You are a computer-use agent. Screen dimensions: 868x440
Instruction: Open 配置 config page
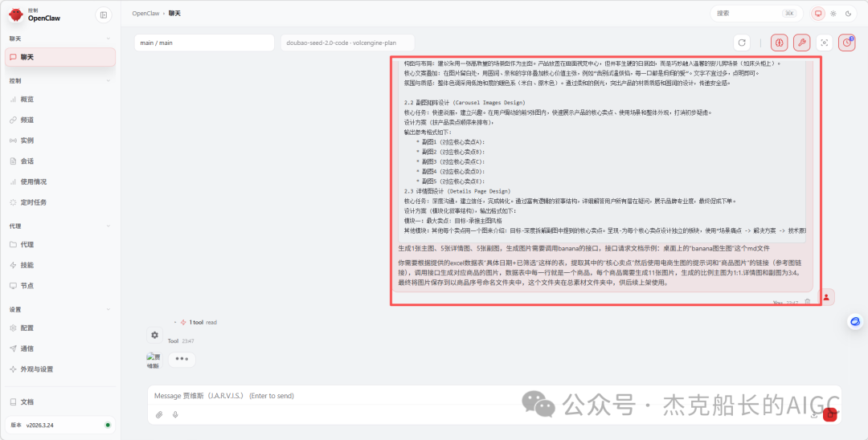pos(60,328)
